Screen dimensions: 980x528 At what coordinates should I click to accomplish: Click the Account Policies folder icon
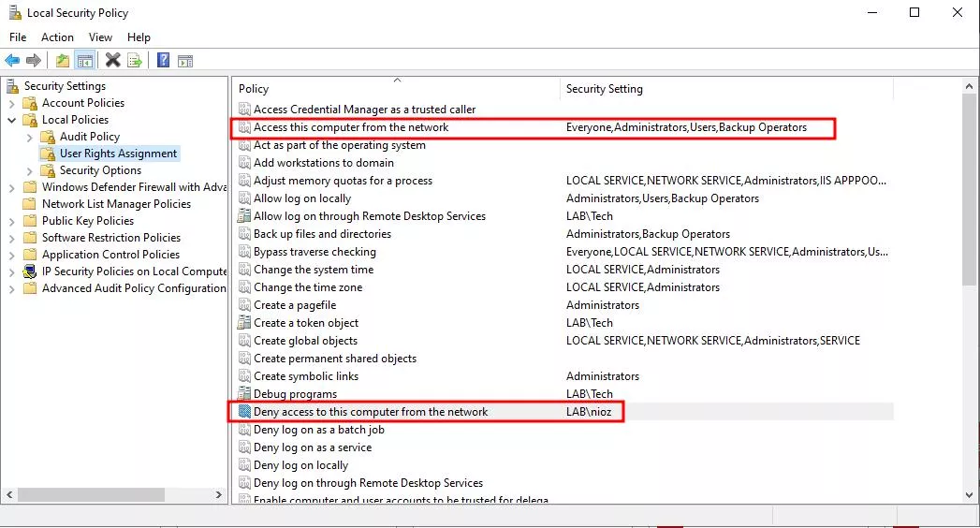click(30, 103)
